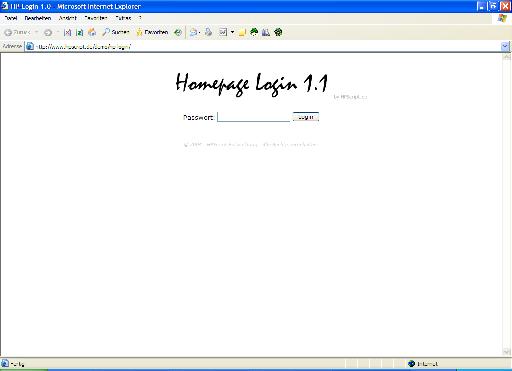Click the print icon in toolbar
The width and height of the screenshot is (512, 371).
(x=209, y=32)
